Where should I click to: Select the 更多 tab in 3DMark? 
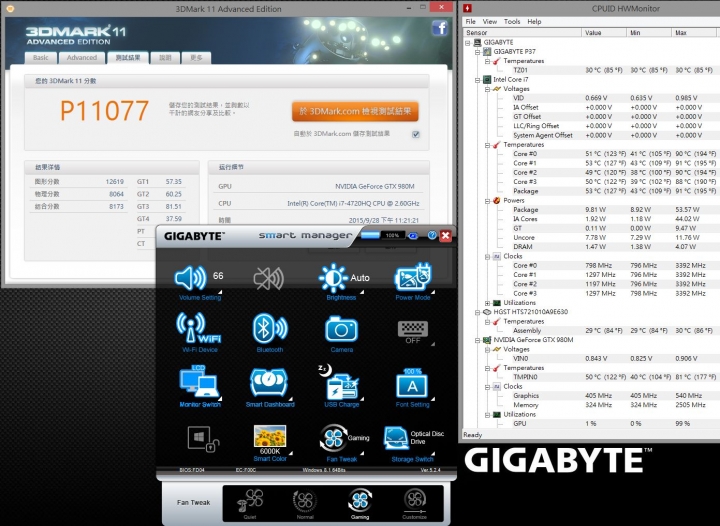[196, 57]
